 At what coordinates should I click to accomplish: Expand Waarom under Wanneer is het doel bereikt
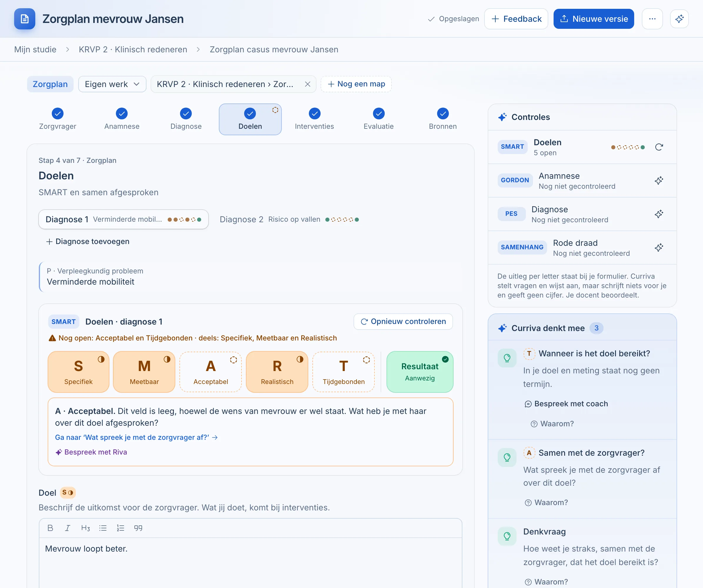tap(552, 423)
